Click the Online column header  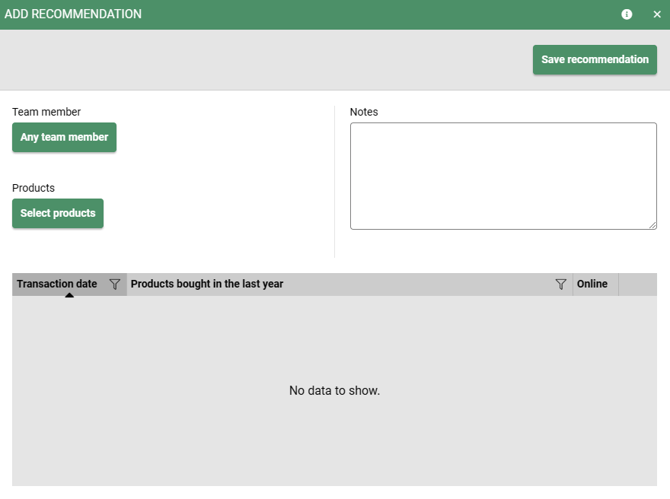pyautogui.click(x=592, y=284)
